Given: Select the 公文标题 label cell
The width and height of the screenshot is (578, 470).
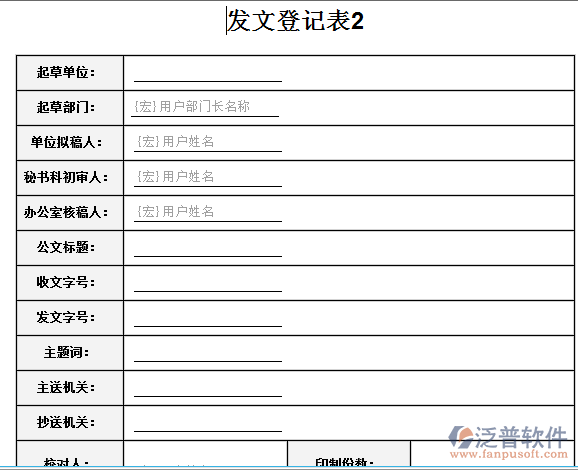Looking at the screenshot, I should [70, 248].
